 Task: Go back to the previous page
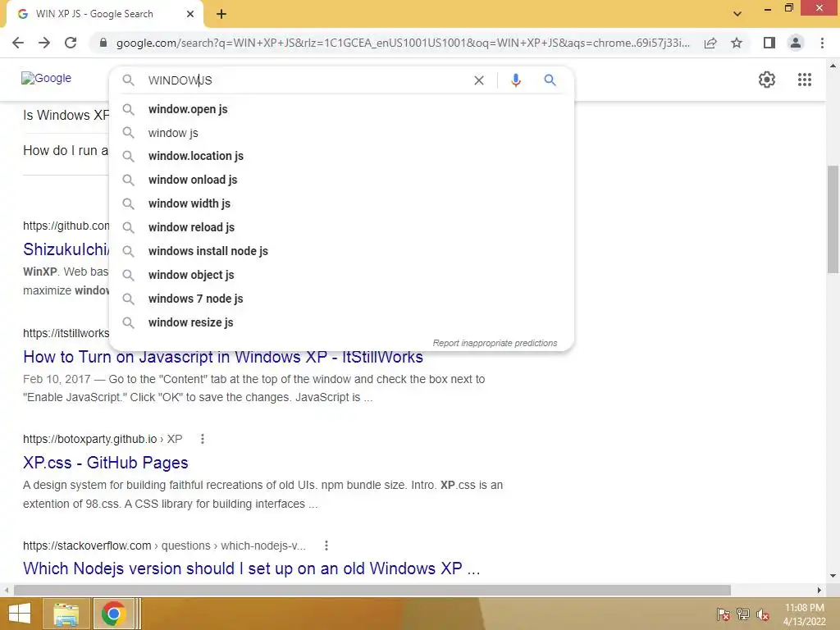[18, 43]
